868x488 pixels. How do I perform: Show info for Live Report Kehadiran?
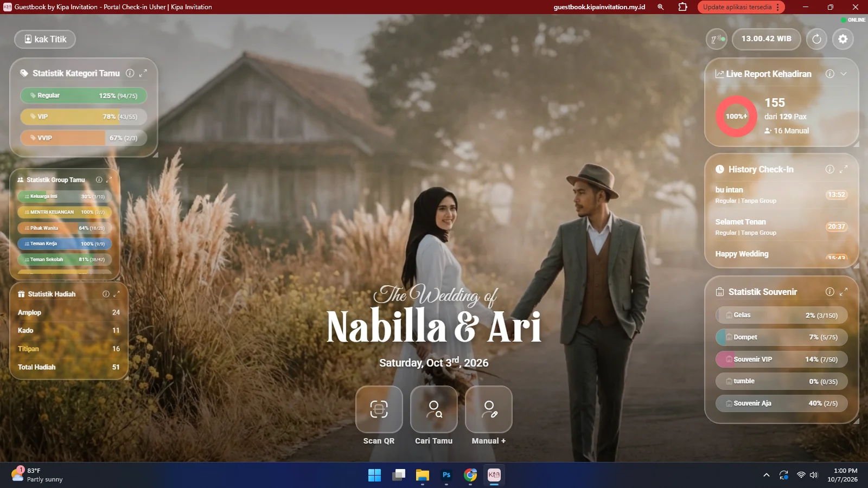pos(830,74)
